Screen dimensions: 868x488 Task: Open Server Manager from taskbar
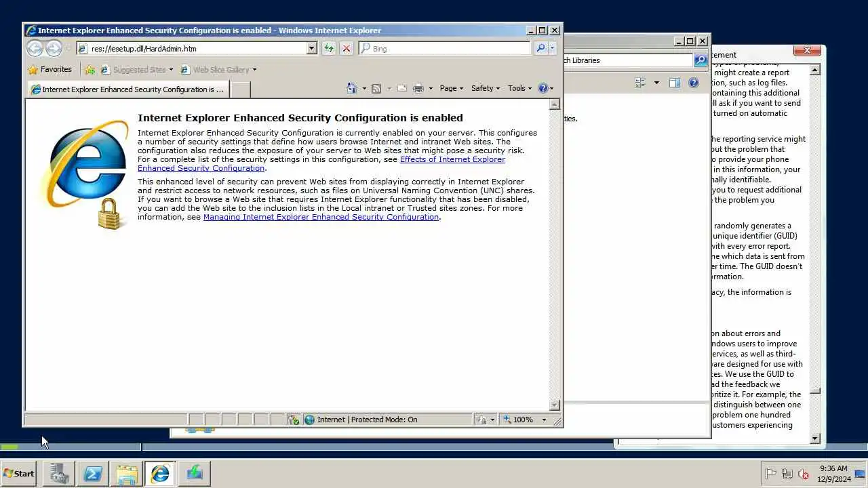59,473
